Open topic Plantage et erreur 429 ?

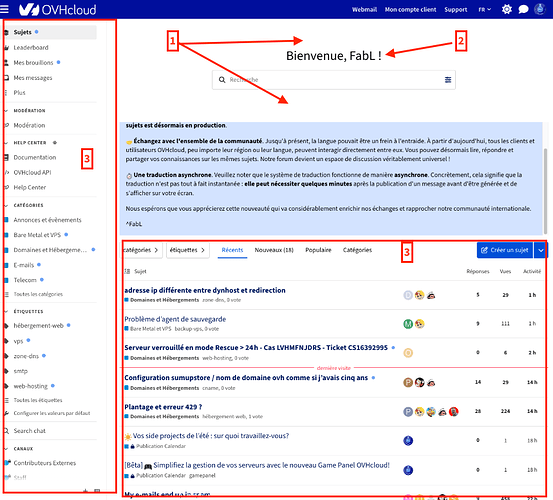coord(163,407)
